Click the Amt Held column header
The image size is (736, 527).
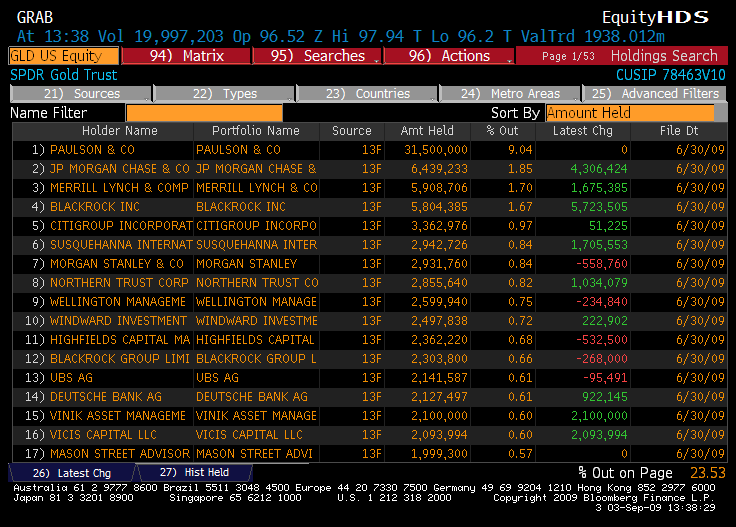(428, 131)
